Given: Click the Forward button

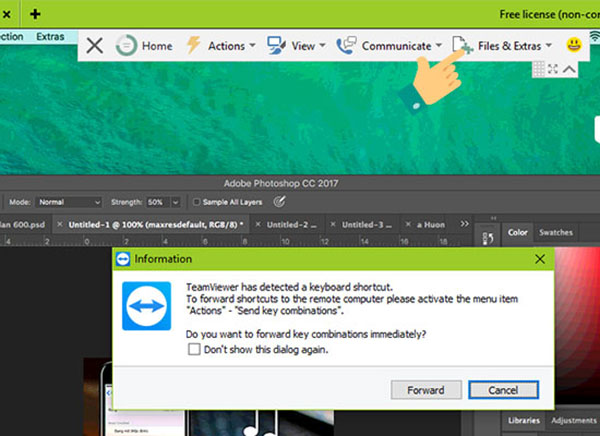Looking at the screenshot, I should [x=426, y=390].
